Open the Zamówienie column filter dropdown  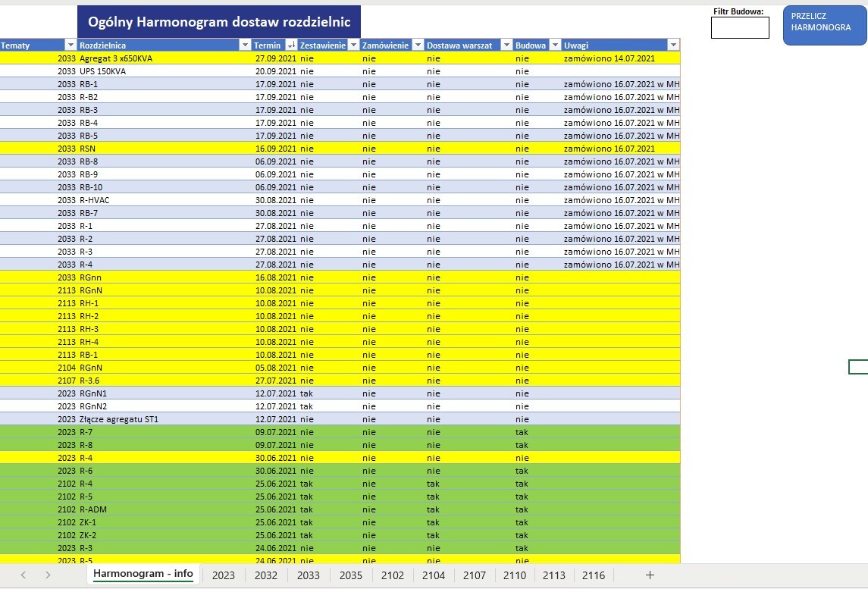pos(418,45)
